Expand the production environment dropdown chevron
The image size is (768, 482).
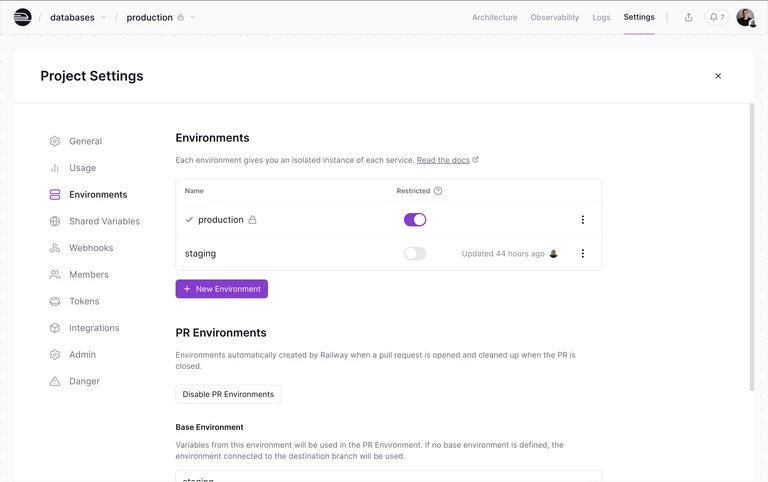pyautogui.click(x=193, y=18)
